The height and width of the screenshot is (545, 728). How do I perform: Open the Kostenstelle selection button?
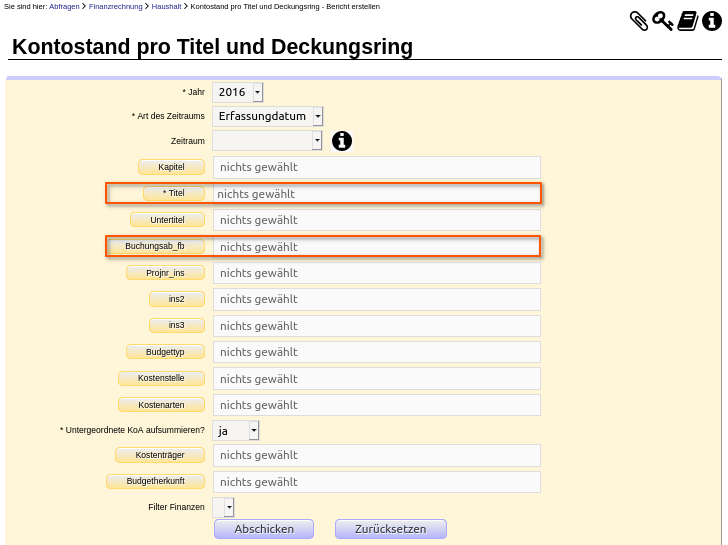pyautogui.click(x=161, y=378)
